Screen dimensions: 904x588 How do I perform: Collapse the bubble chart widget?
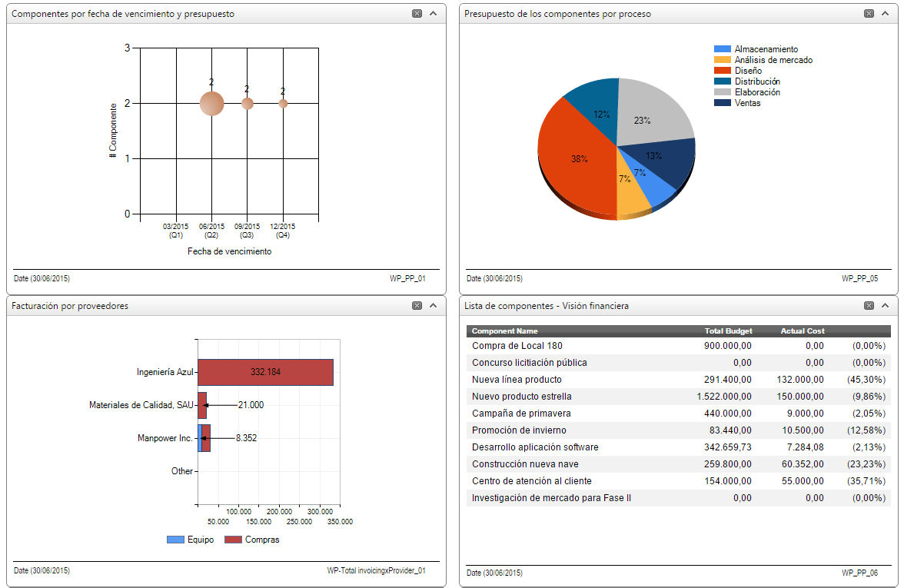point(432,13)
